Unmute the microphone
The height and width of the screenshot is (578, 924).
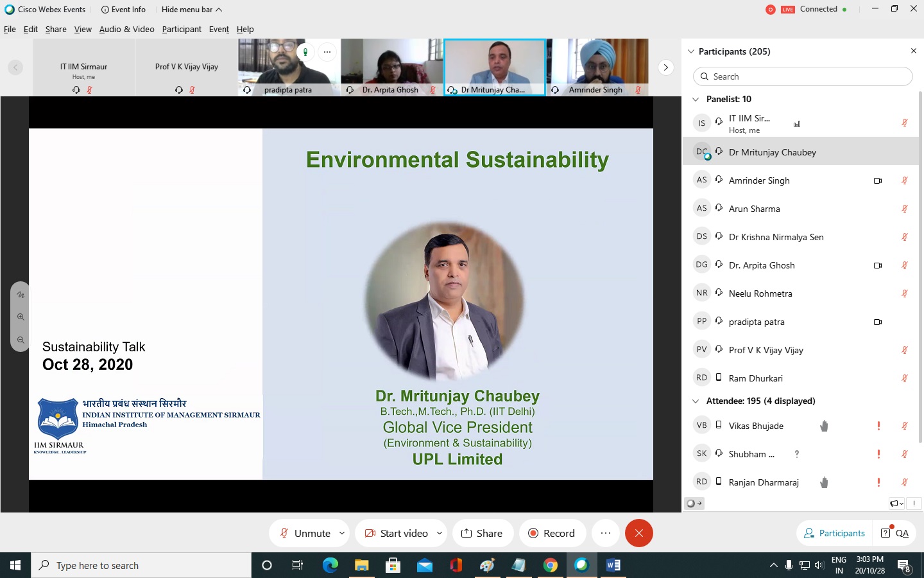point(305,533)
